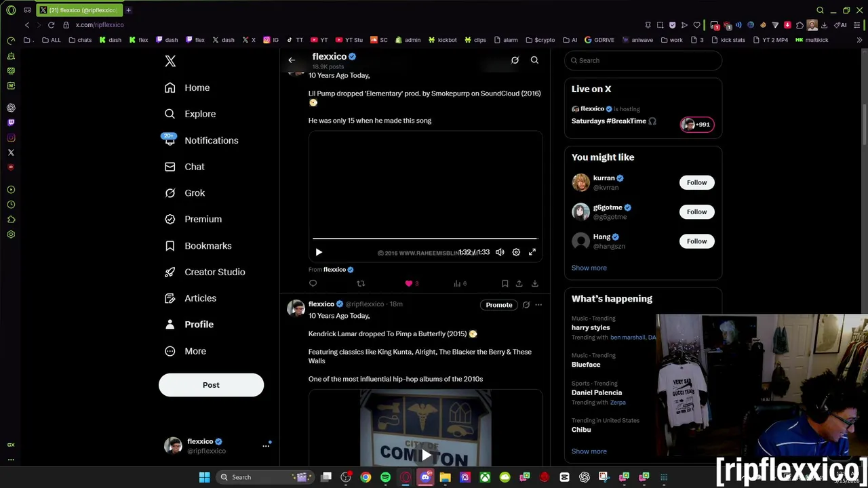Click Promote on Kendrick Lamar post

(x=499, y=305)
